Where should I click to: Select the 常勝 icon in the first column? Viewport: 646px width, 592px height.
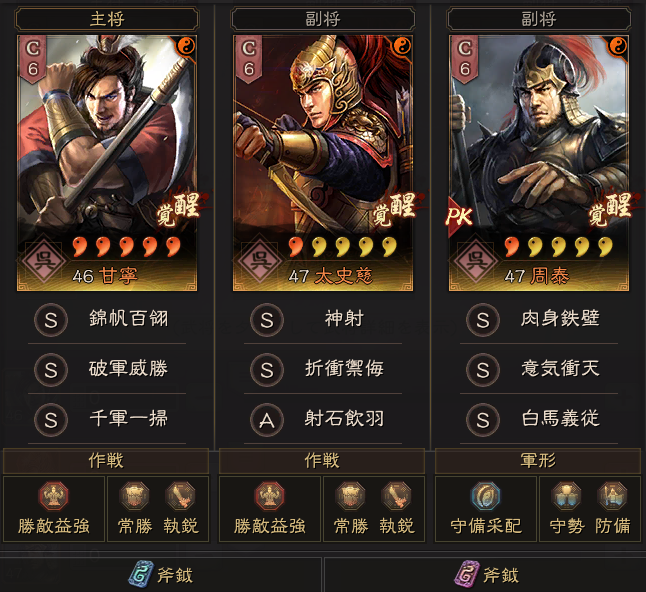(134, 496)
